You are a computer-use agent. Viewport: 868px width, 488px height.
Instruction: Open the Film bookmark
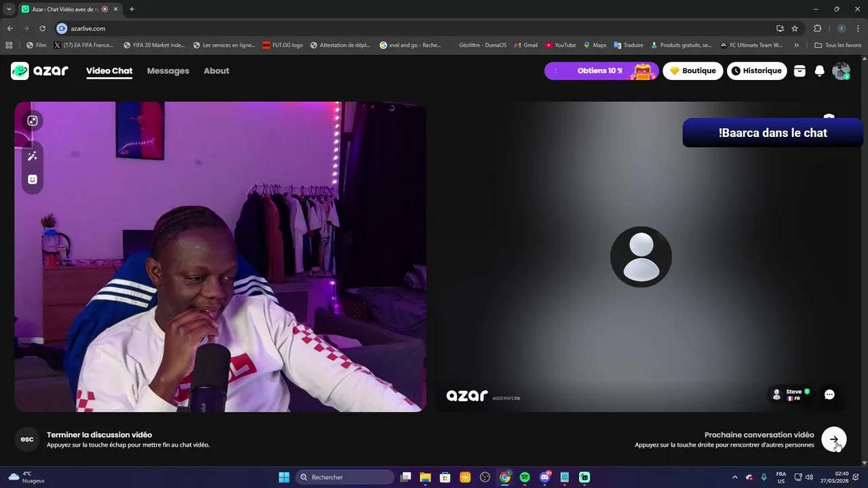click(37, 45)
